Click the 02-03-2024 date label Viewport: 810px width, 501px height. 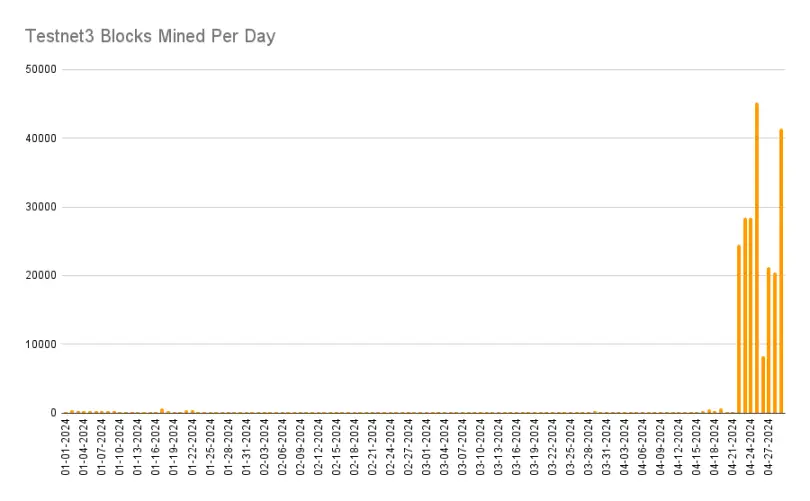point(264,448)
